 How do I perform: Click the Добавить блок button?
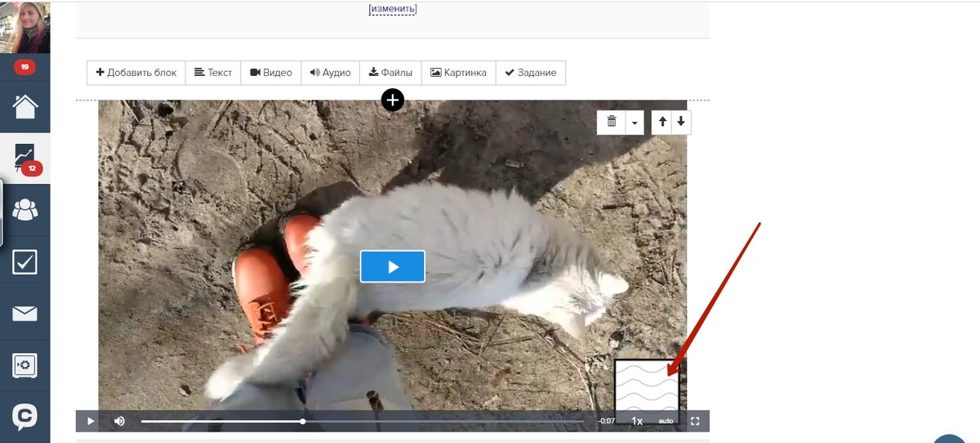click(136, 73)
